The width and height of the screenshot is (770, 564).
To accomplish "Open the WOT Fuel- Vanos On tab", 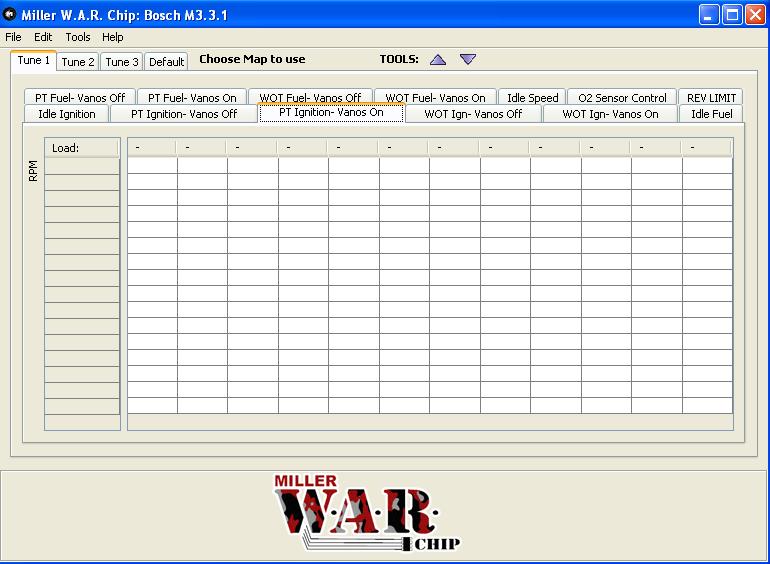I will coord(435,97).
